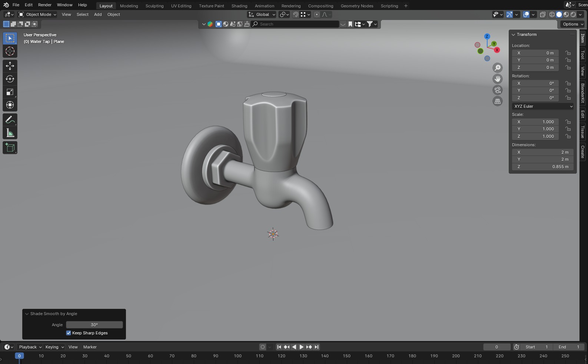Activate the Transform tool

[10, 105]
